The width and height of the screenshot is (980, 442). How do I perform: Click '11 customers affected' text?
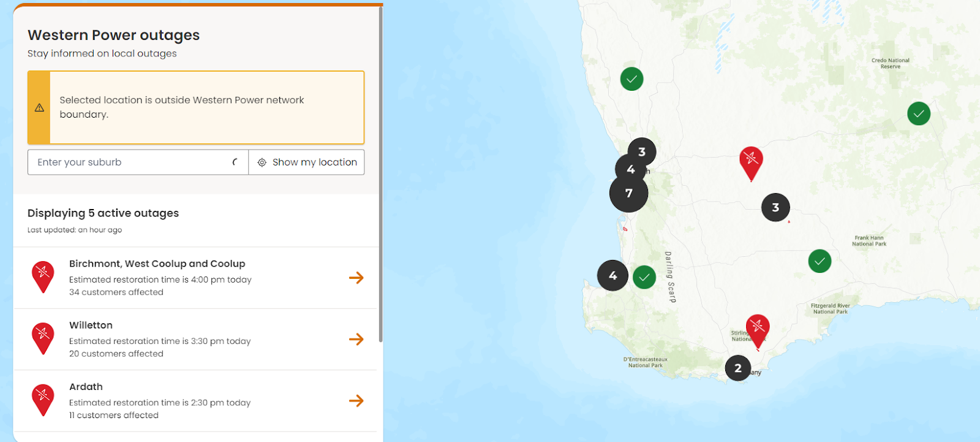click(x=114, y=416)
